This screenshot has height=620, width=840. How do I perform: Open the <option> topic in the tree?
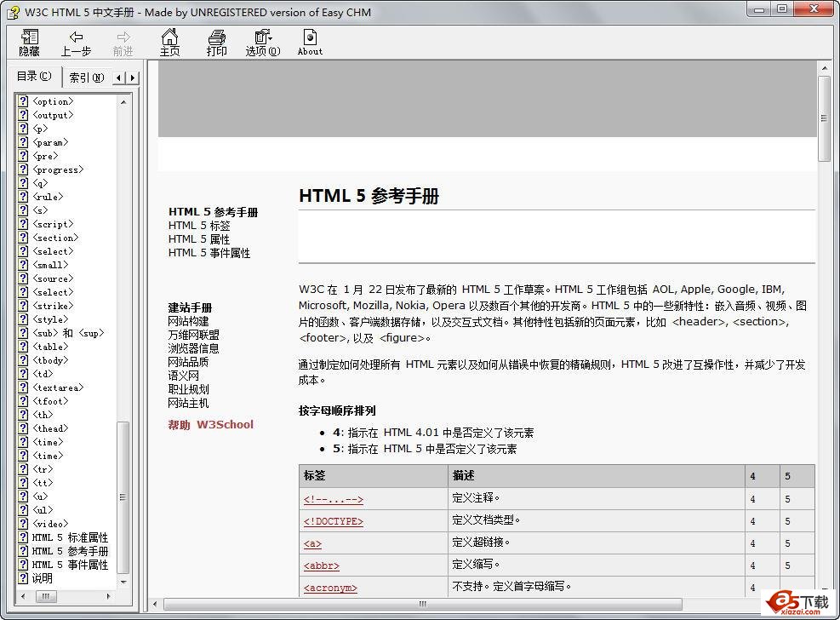click(x=53, y=101)
